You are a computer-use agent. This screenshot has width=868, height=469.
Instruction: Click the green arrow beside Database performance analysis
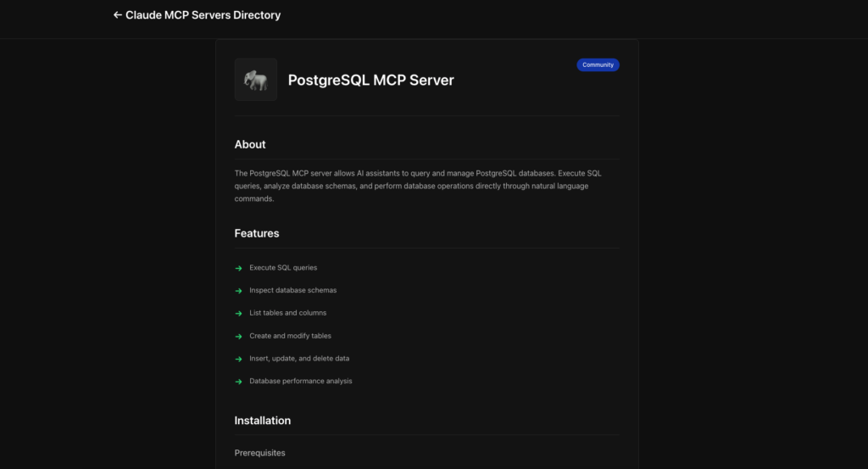pyautogui.click(x=239, y=382)
